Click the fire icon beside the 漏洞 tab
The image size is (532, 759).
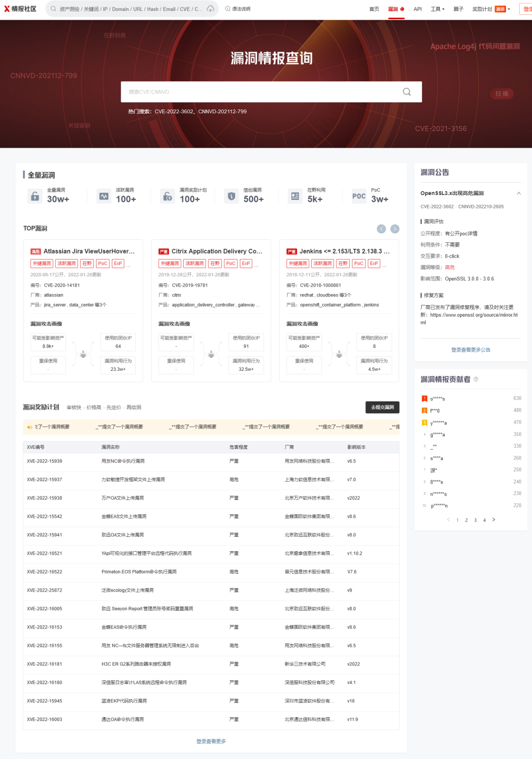[x=402, y=9]
